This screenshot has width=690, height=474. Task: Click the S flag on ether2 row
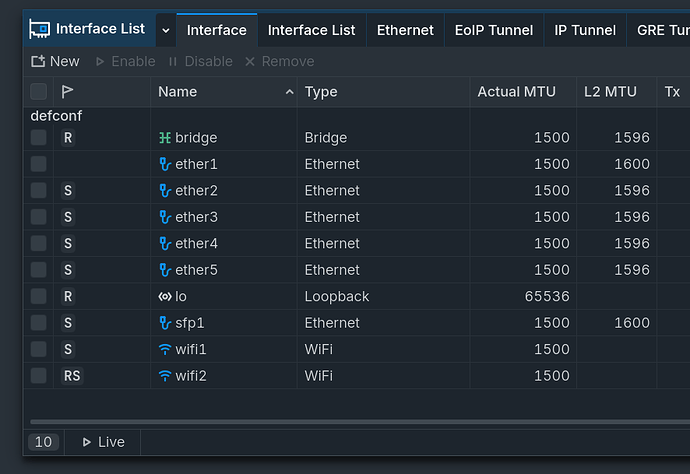(68, 191)
